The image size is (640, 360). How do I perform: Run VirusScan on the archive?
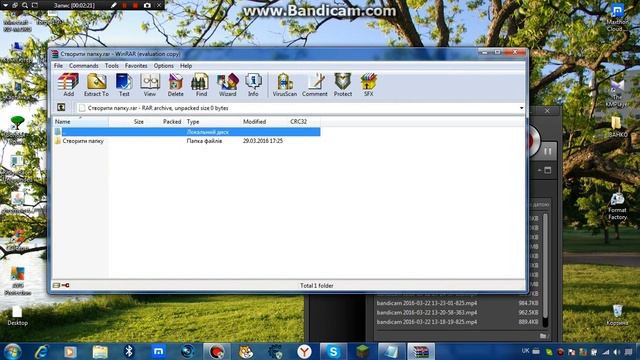(284, 85)
